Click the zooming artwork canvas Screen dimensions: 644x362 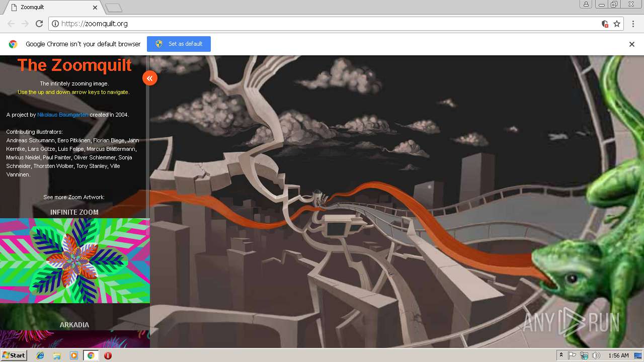click(x=397, y=202)
